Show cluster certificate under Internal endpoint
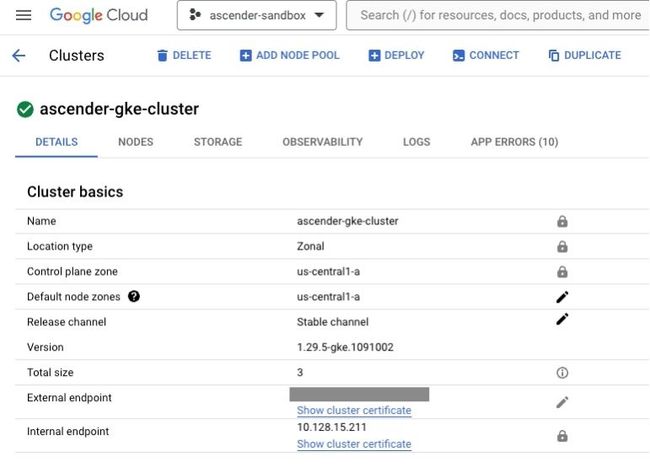This screenshot has height=467, width=650. point(354,444)
